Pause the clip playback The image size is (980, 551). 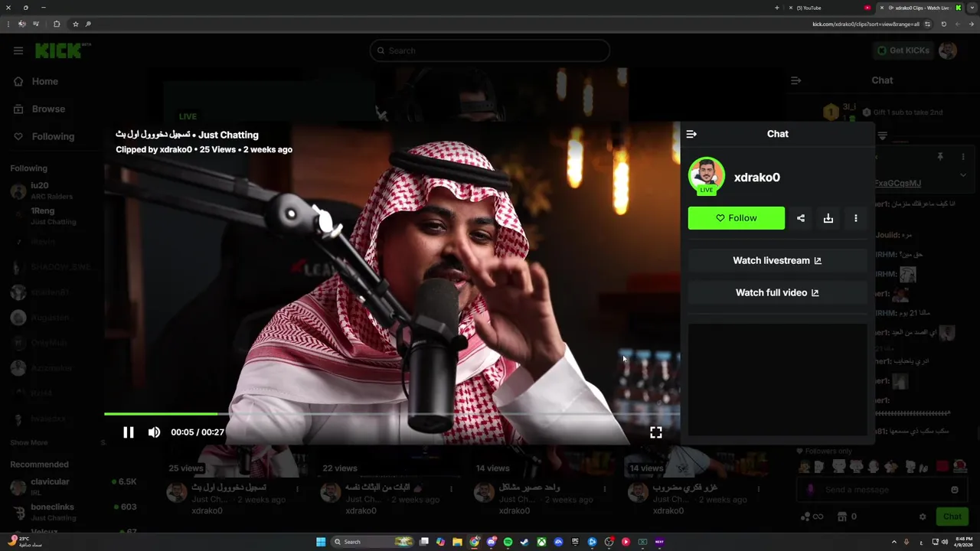(x=129, y=432)
